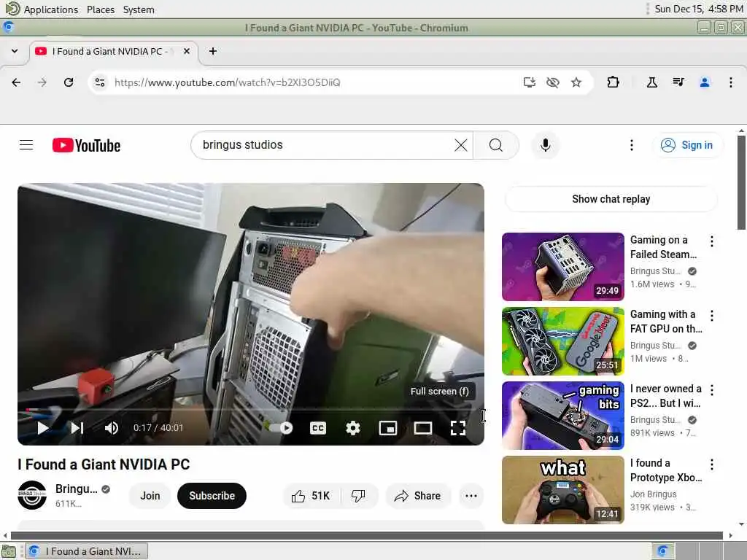Screen dimensions: 747x560
Task: Select the I Found a Giant NVIDIA PC tab
Action: tap(114, 52)
